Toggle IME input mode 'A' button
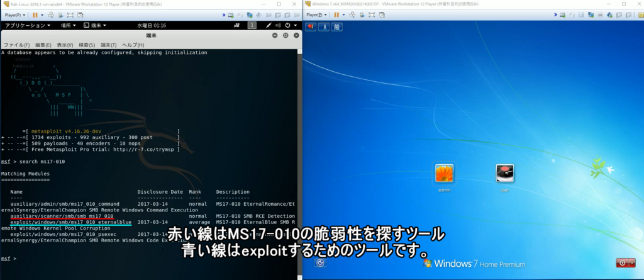 pos(324,27)
